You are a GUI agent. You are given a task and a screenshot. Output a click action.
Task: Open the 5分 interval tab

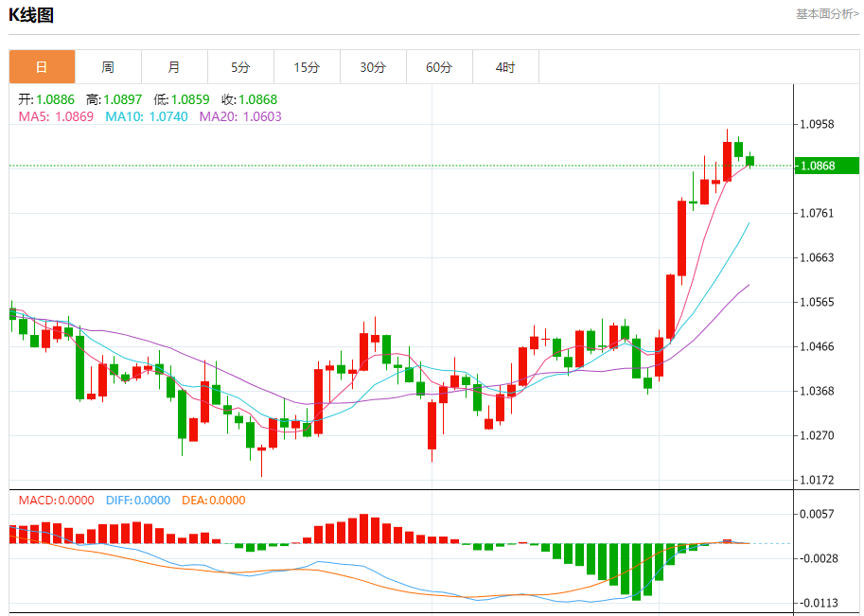point(240,67)
